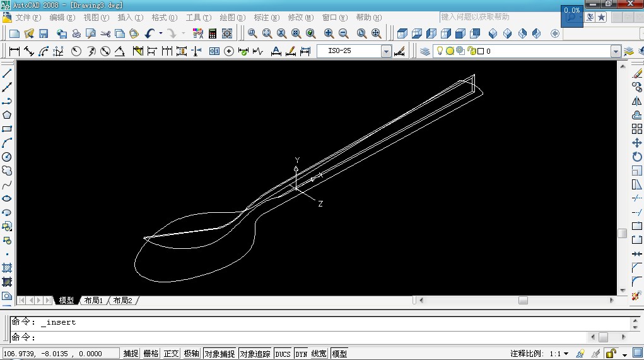Switch to the 布局1 layout tab
The height and width of the screenshot is (360, 644).
[x=93, y=301]
